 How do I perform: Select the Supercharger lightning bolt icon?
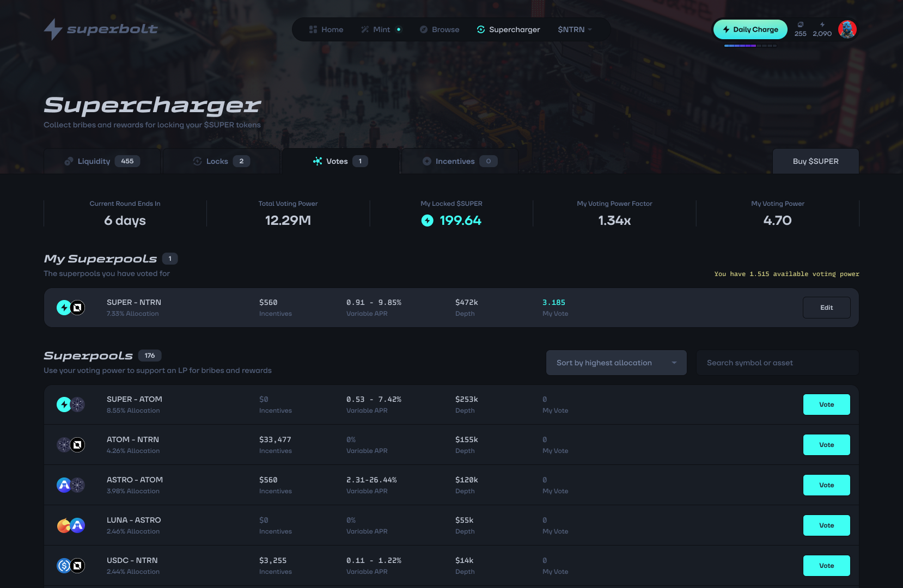coord(480,29)
